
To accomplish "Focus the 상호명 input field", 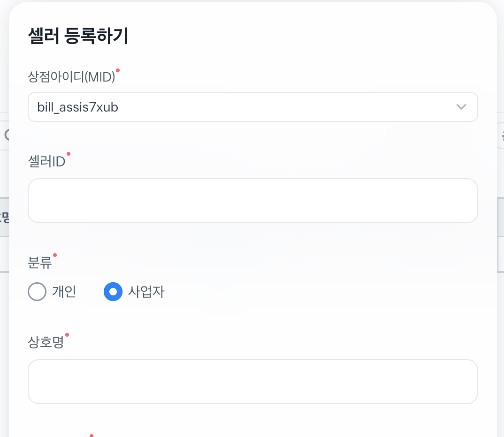I will 252,382.
